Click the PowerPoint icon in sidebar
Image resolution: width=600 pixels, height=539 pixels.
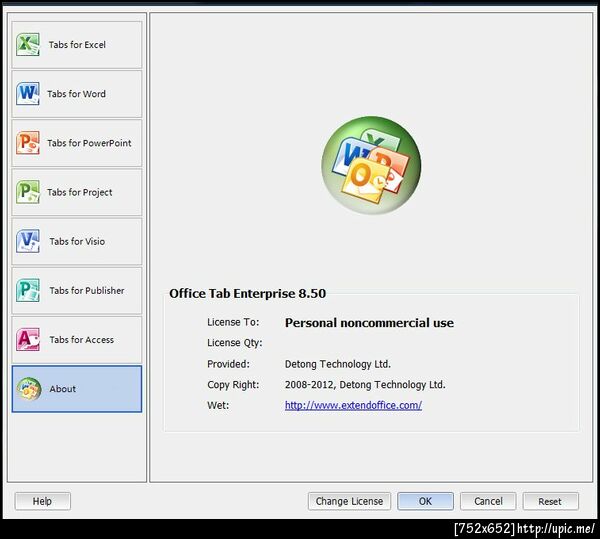coord(28,143)
